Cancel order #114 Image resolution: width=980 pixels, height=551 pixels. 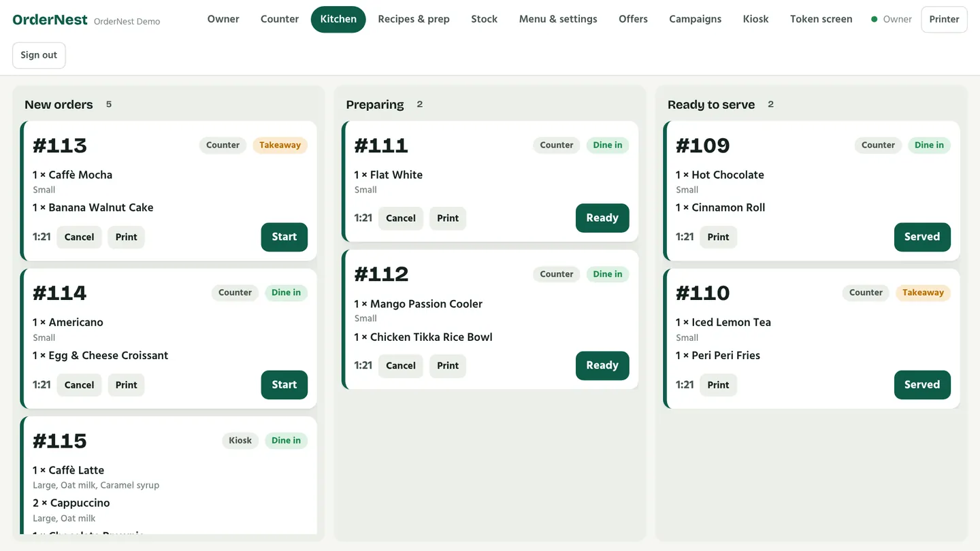[x=79, y=385]
